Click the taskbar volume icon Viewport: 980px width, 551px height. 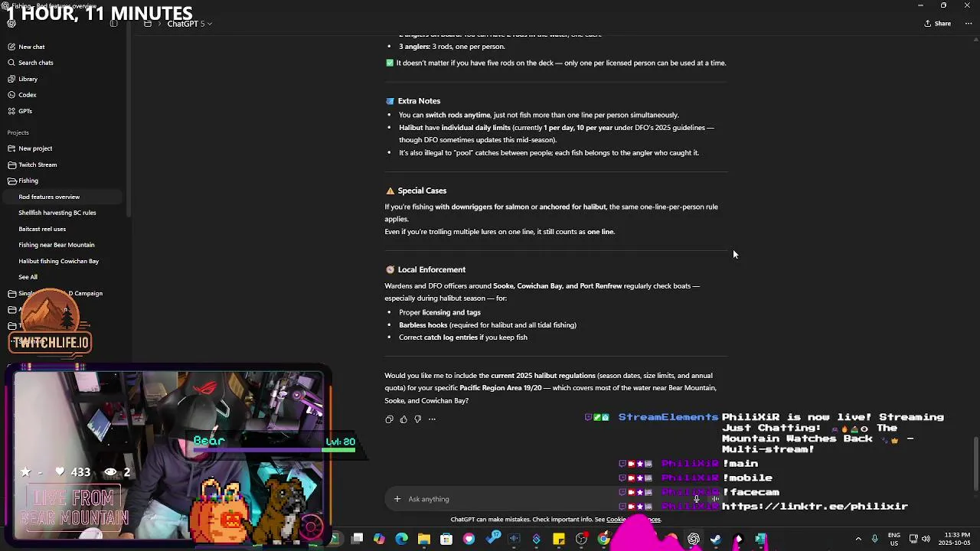(926, 539)
